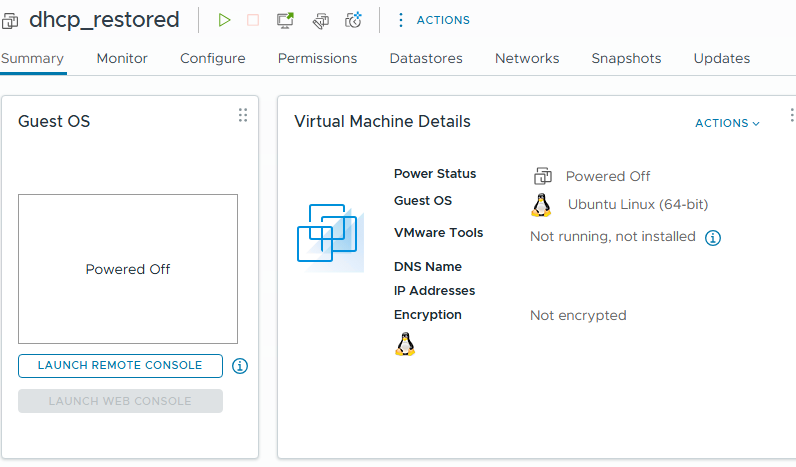Click the 'Guest OS' card heading

(x=54, y=121)
